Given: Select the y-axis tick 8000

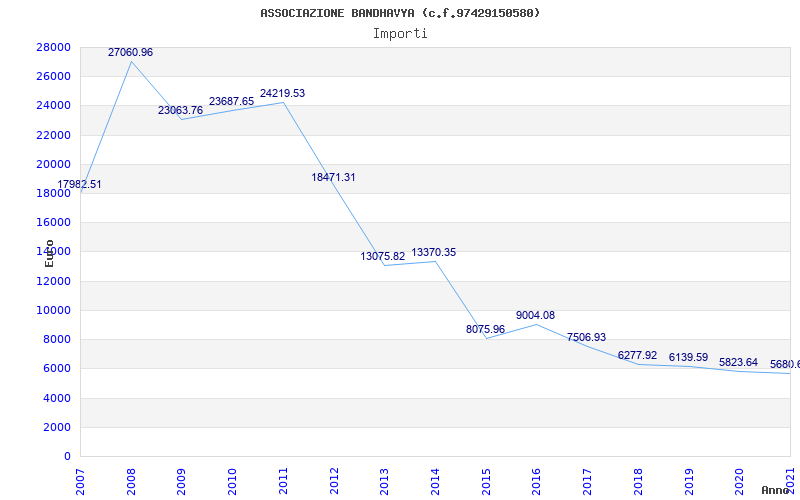Looking at the screenshot, I should click(x=57, y=340).
